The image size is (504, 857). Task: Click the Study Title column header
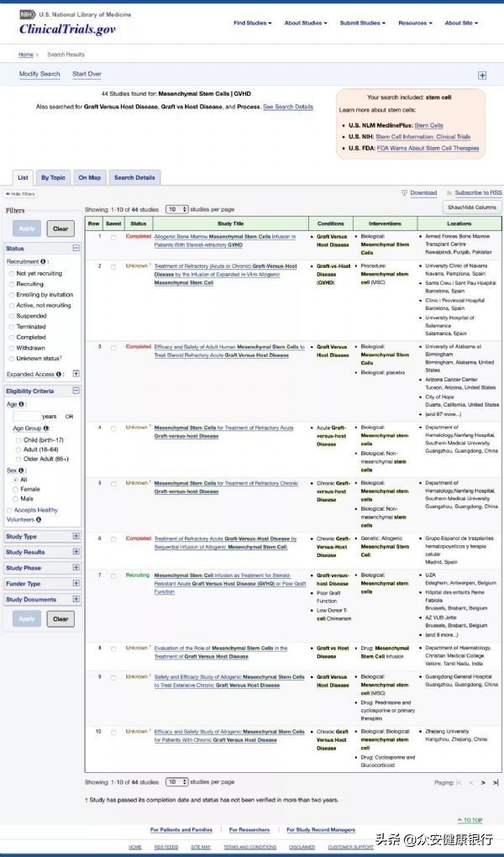coord(231,223)
